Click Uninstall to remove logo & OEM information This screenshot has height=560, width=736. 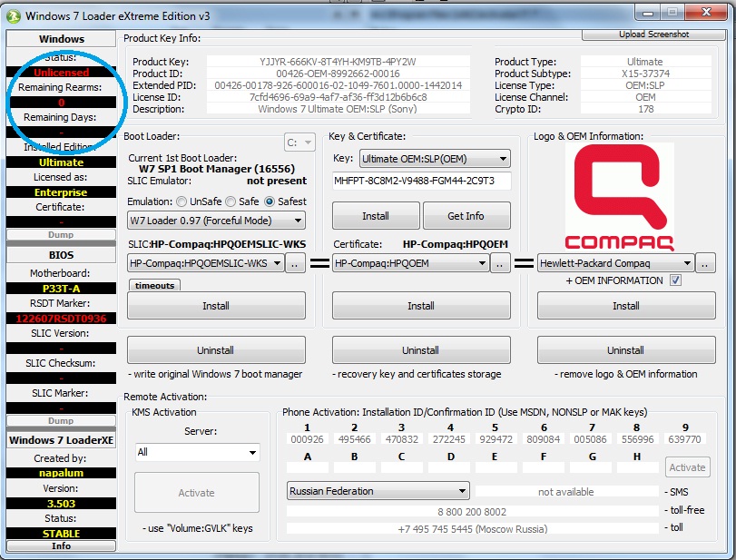pos(626,350)
